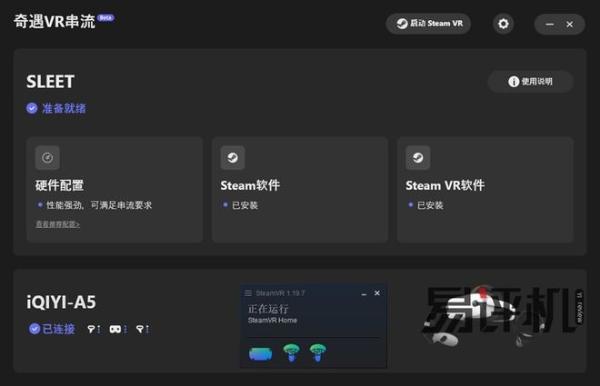
Task: Click the Steam VR软件 heading
Action: 445,186
